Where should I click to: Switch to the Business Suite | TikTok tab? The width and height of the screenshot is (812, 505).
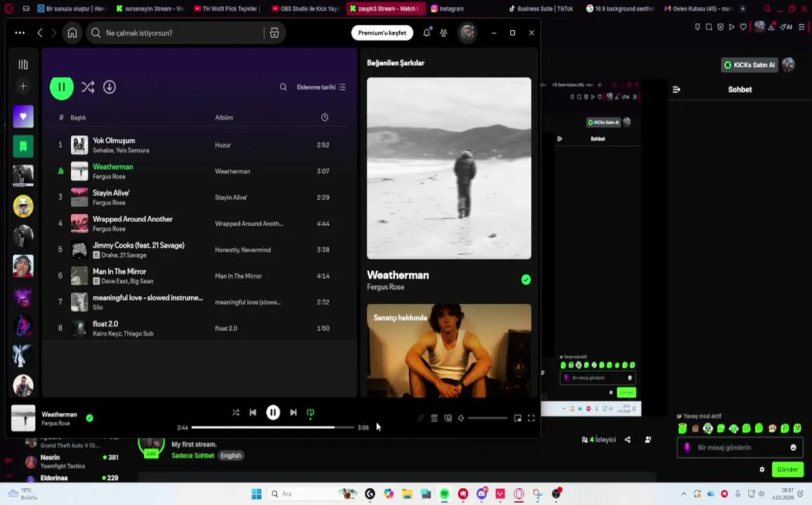[x=541, y=8]
